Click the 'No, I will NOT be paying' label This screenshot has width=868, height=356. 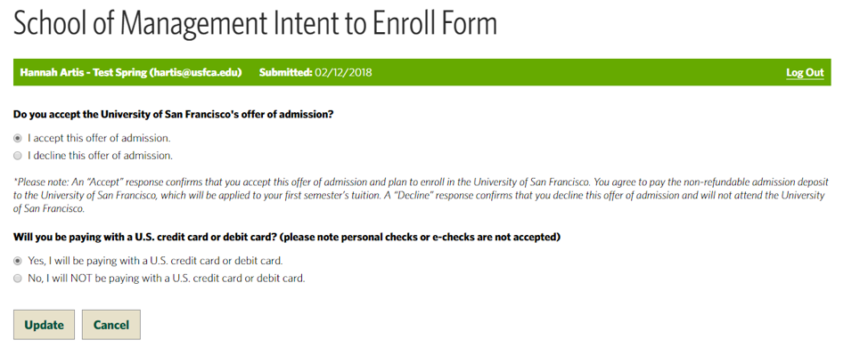tap(166, 278)
